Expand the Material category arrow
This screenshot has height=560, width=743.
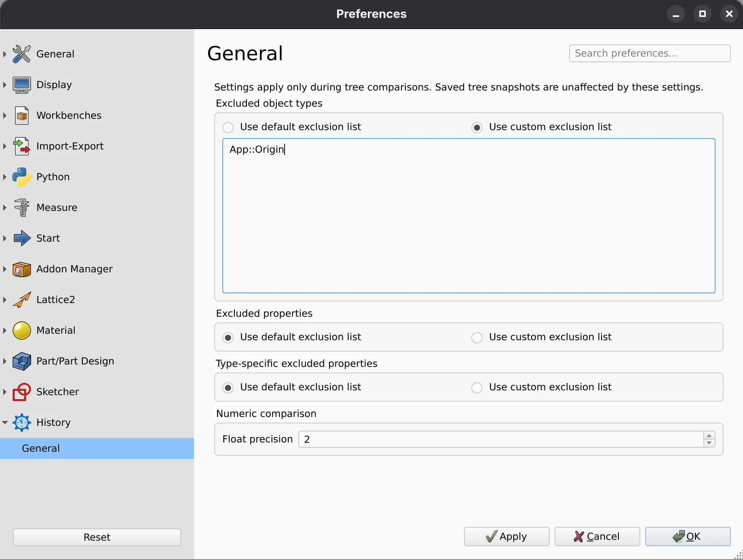[x=5, y=330]
